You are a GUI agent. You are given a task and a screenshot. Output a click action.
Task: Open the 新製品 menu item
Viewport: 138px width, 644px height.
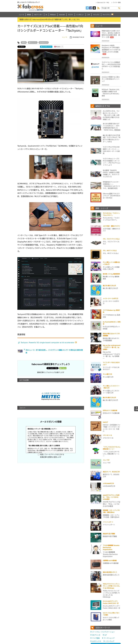29,15
